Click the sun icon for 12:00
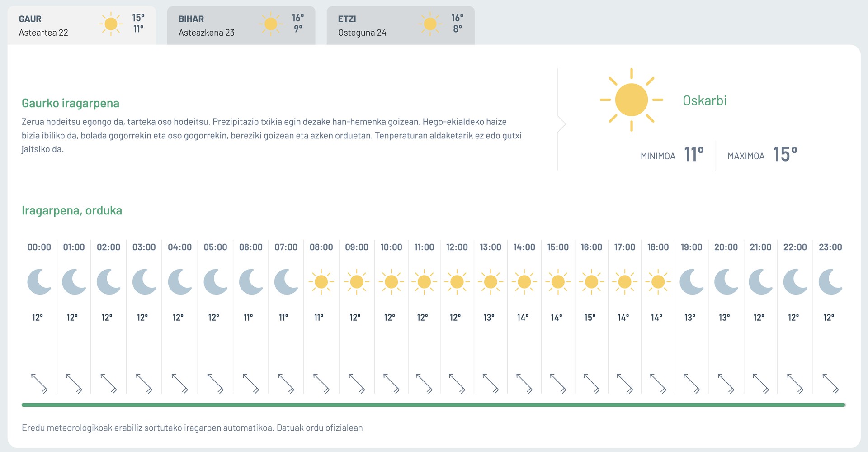This screenshot has height=452, width=868. 457,282
